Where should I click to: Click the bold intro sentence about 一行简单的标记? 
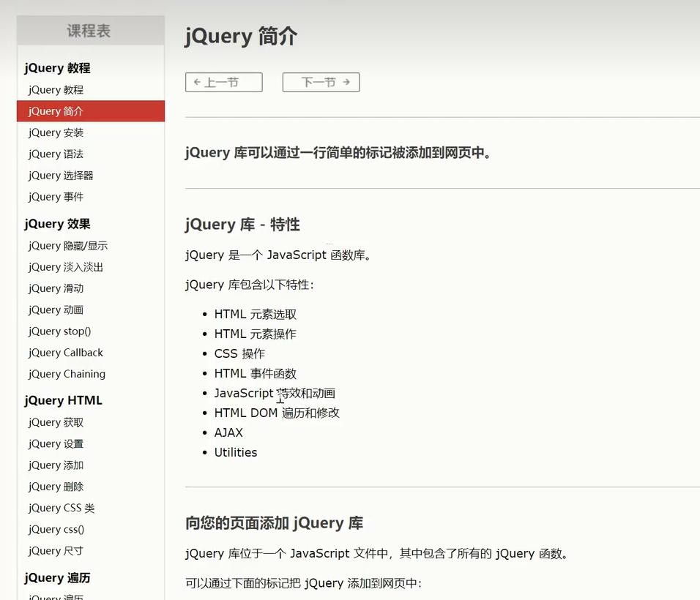click(x=339, y=153)
